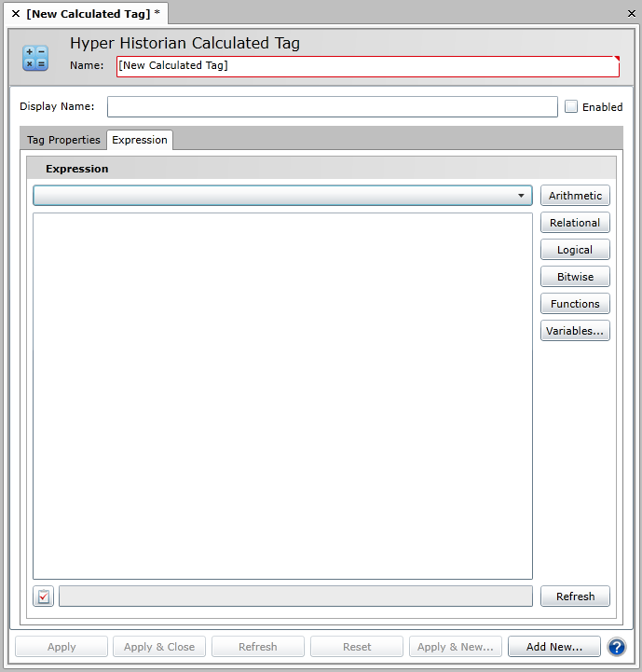The image size is (642, 672).
Task: Close the New Calculated Tag tab with its X
Action: point(16,14)
